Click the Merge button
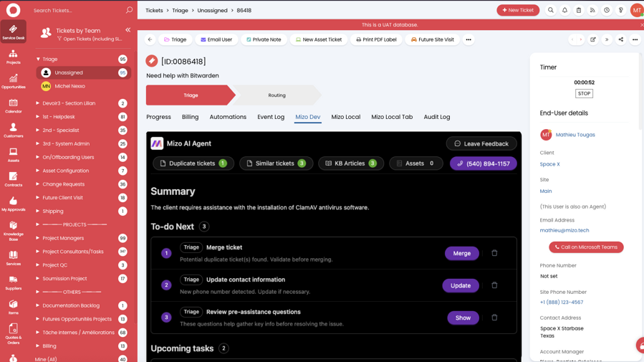This screenshot has width=644, height=362. 461,253
